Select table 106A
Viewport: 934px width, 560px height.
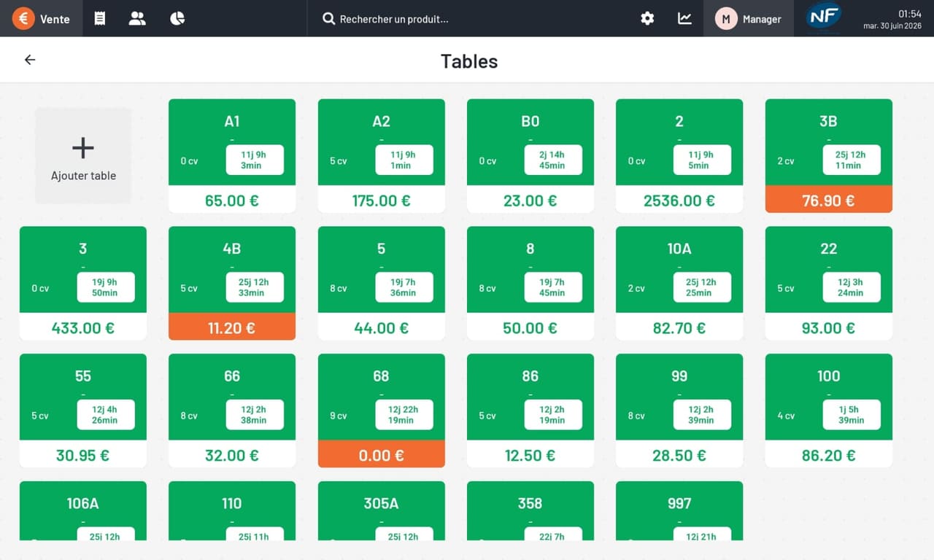click(x=83, y=510)
